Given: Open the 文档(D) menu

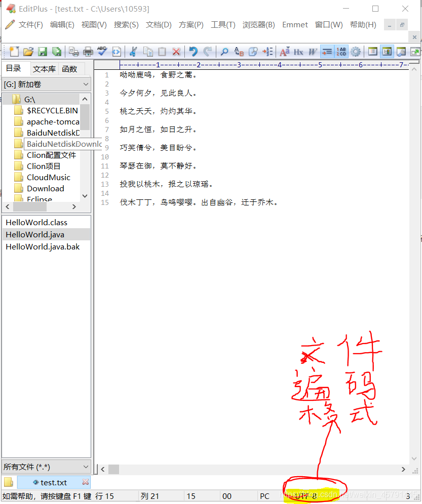Looking at the screenshot, I should (159, 25).
